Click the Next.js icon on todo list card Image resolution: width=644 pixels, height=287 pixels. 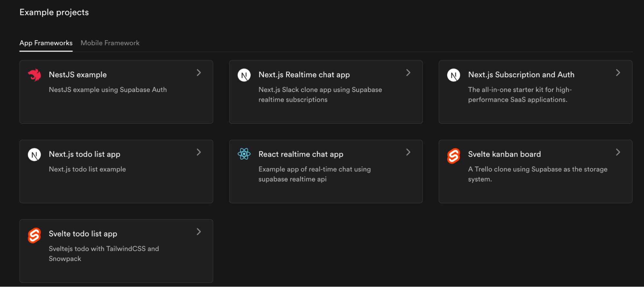point(34,155)
